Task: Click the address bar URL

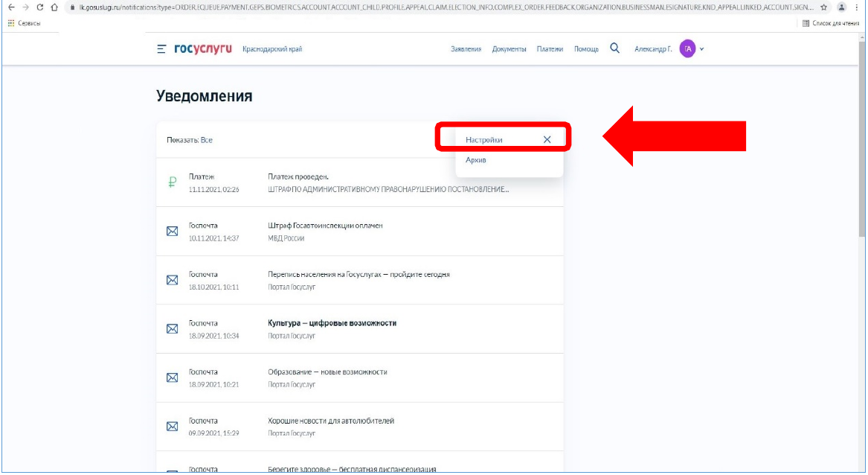Action: tap(446, 7)
